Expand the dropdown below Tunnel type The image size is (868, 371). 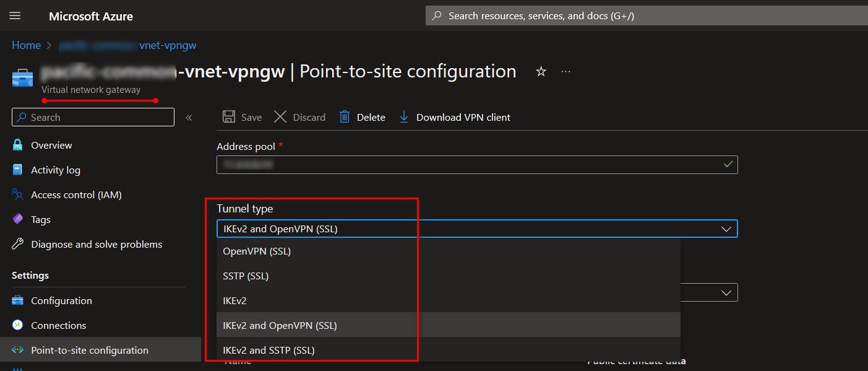pyautogui.click(x=726, y=292)
